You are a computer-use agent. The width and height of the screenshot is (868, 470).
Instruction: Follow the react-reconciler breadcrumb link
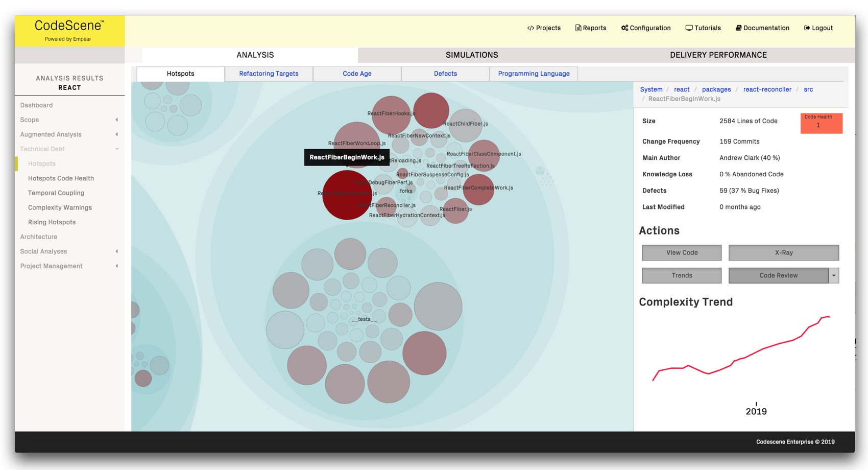coord(767,89)
